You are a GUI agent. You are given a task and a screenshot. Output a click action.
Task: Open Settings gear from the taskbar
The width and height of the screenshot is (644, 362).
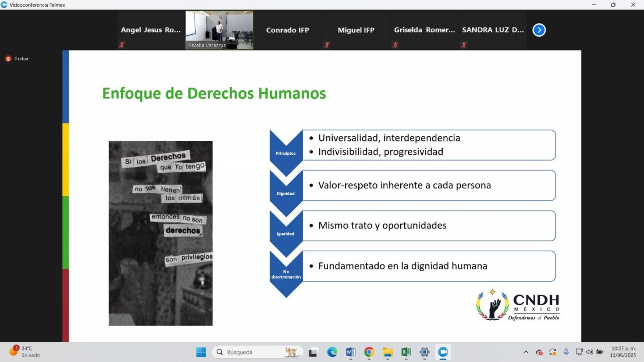point(424,352)
